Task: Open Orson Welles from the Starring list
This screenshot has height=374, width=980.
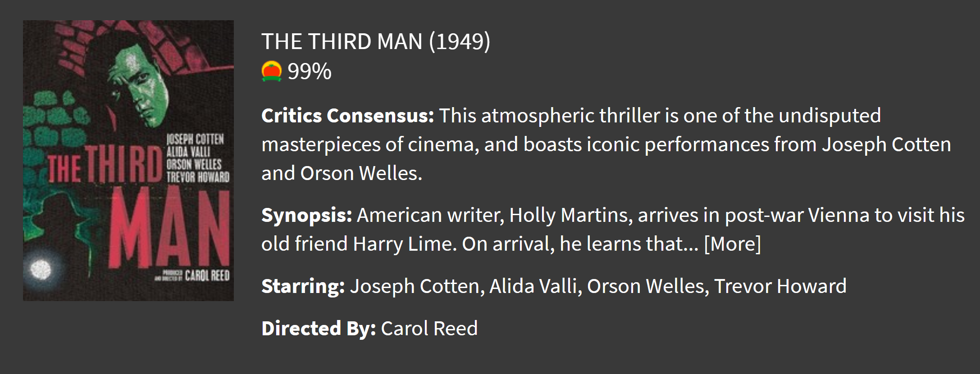Action: point(645,286)
